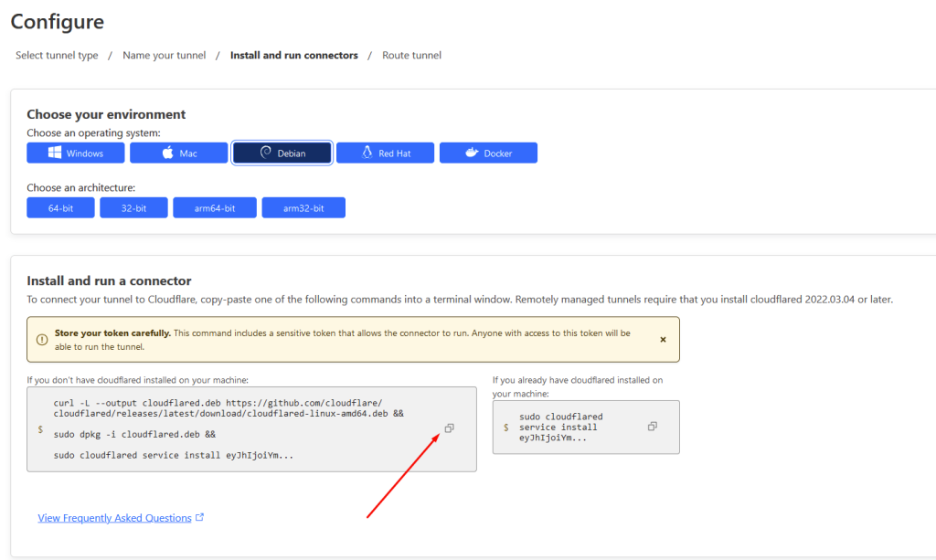This screenshot has height=560, width=936.
Task: Dismiss the store your token warning
Action: pyautogui.click(x=663, y=339)
